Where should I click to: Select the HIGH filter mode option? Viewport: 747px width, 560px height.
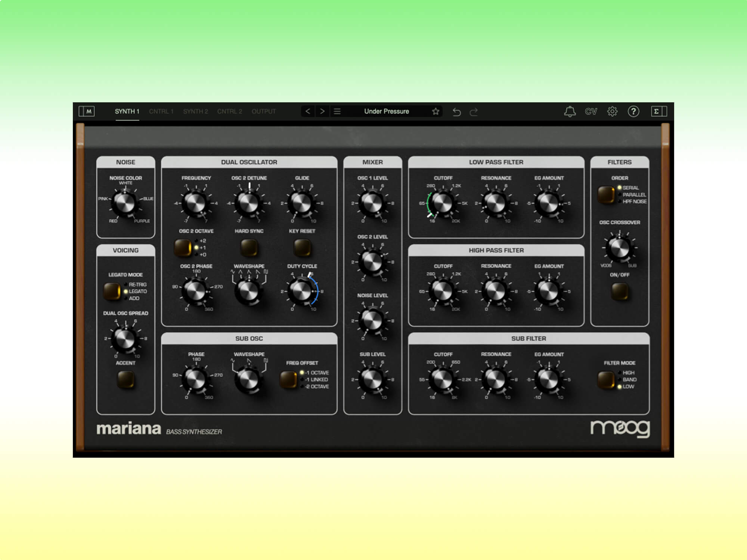626,373
